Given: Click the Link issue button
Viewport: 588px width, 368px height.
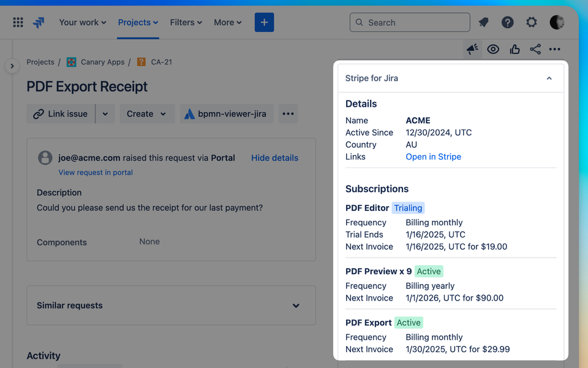Looking at the screenshot, I should point(61,114).
